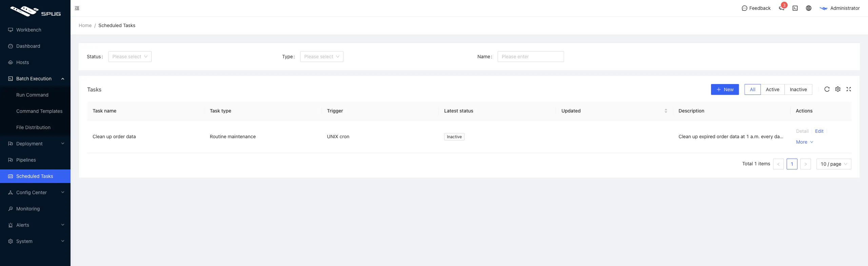Collapse the sidebar with the menu fold icon
The image size is (868, 266).
point(77,8)
